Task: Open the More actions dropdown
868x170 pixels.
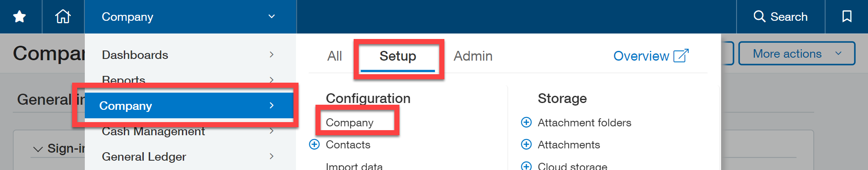Action: click(x=797, y=53)
